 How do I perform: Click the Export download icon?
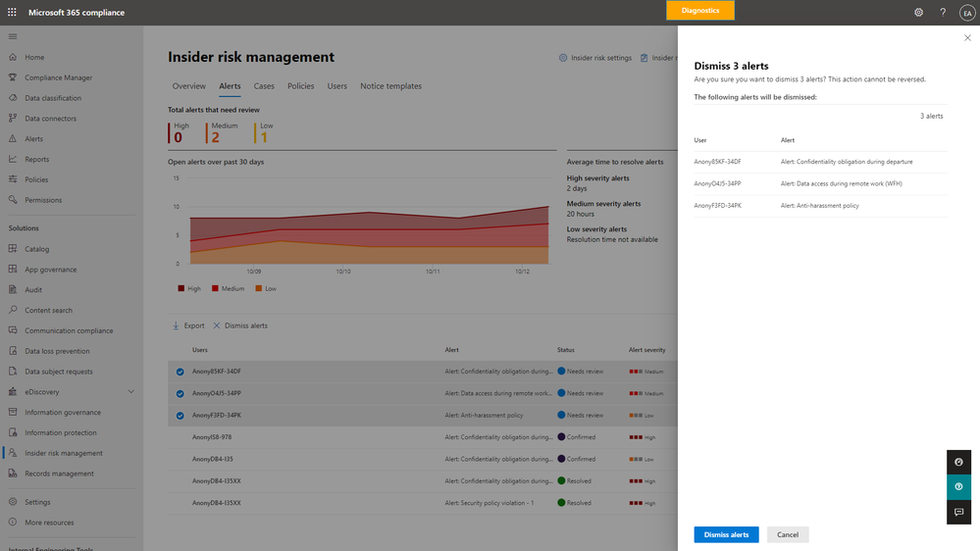[176, 326]
